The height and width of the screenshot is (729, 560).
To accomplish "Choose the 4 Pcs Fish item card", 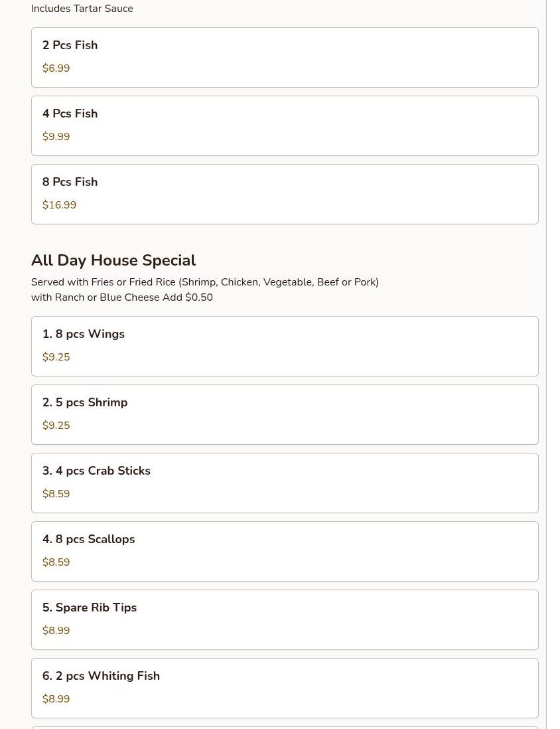I will (285, 125).
